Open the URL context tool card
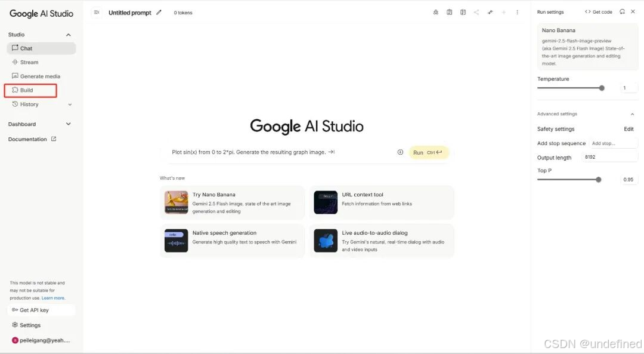This screenshot has height=354, width=644. (382, 203)
